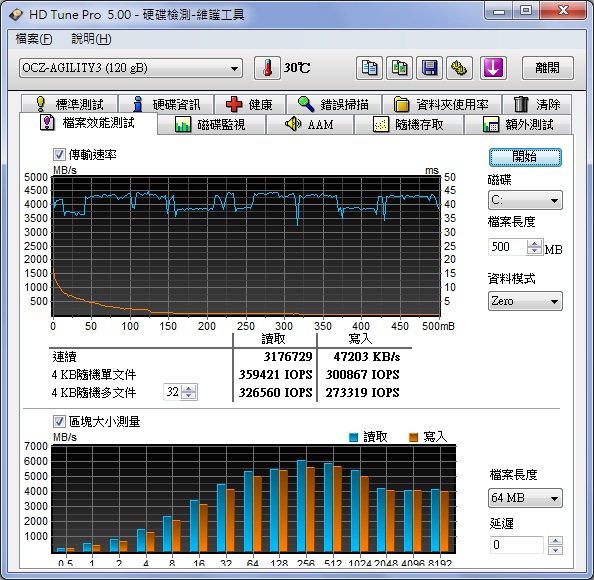Screen dimensions: 594x580
Task: Click the 讀取 column header in table
Action: pos(273,339)
